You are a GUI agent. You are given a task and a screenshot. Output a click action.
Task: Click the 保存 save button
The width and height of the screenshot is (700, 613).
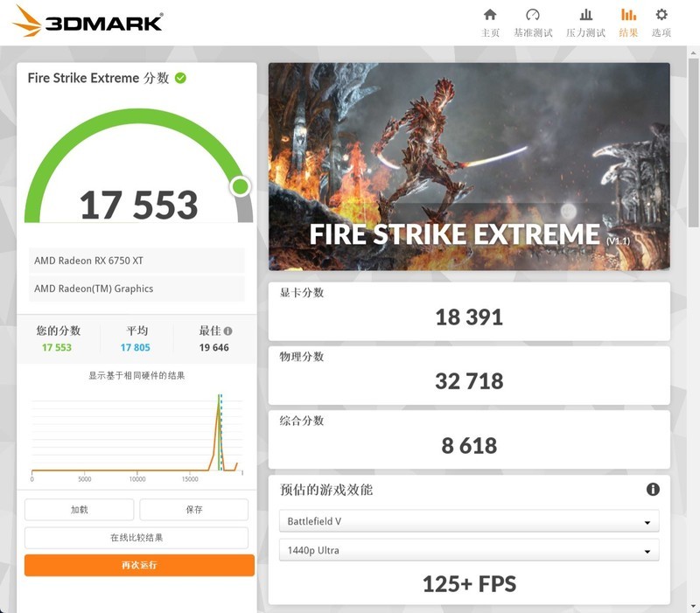tap(195, 508)
